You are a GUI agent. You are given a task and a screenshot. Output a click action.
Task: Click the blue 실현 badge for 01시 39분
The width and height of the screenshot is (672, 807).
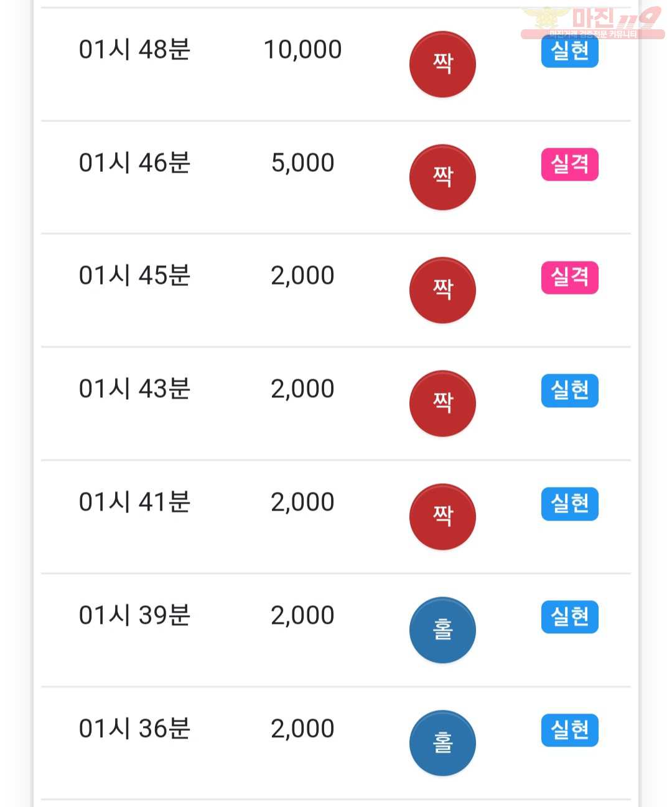pyautogui.click(x=570, y=617)
